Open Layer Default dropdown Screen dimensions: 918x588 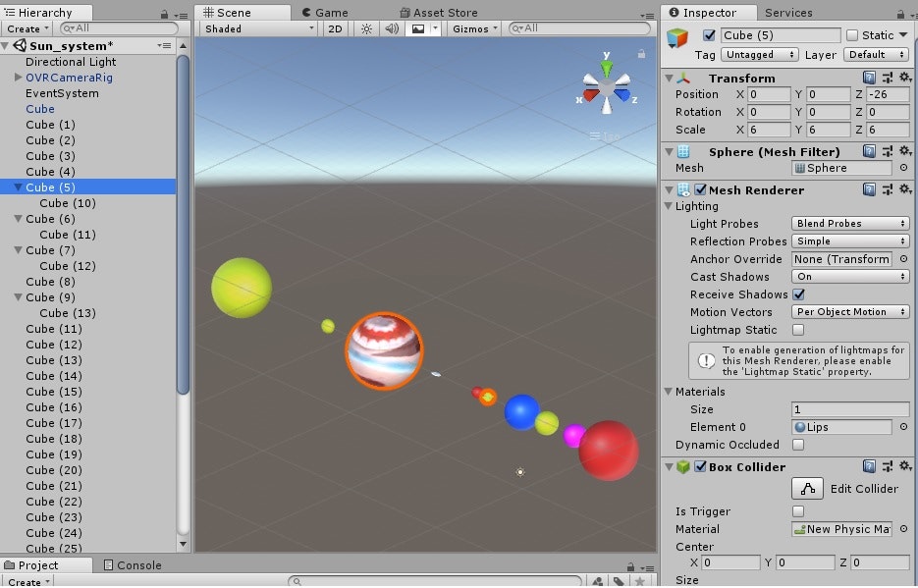[x=877, y=54]
